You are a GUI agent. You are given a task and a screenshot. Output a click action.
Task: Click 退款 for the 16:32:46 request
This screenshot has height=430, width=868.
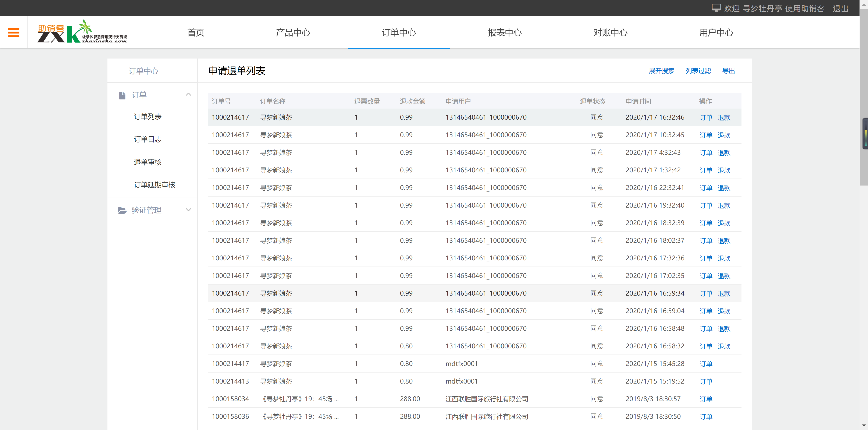[x=724, y=118]
